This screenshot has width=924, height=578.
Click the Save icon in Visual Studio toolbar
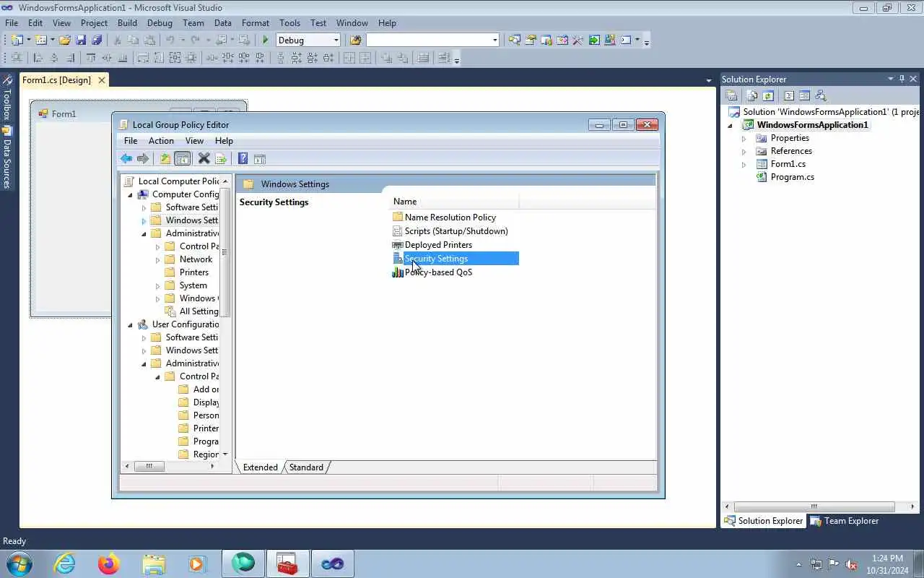tap(81, 40)
